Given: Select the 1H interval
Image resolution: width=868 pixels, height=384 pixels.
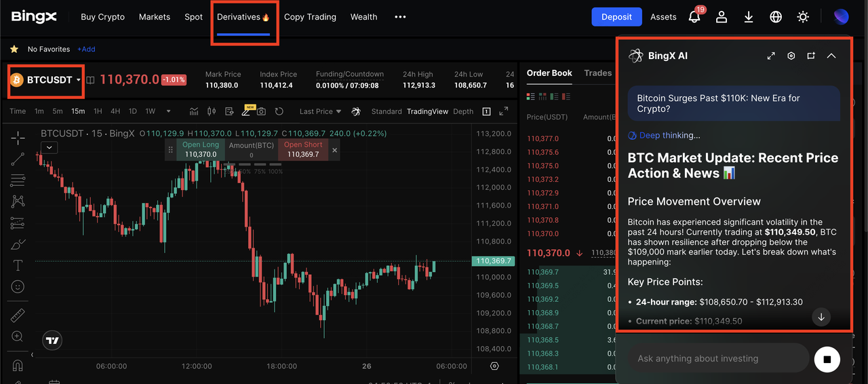Looking at the screenshot, I should [98, 111].
